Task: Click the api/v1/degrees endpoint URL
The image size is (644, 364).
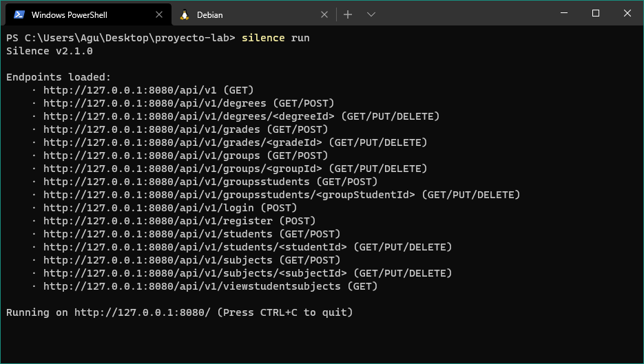Action: [155, 103]
